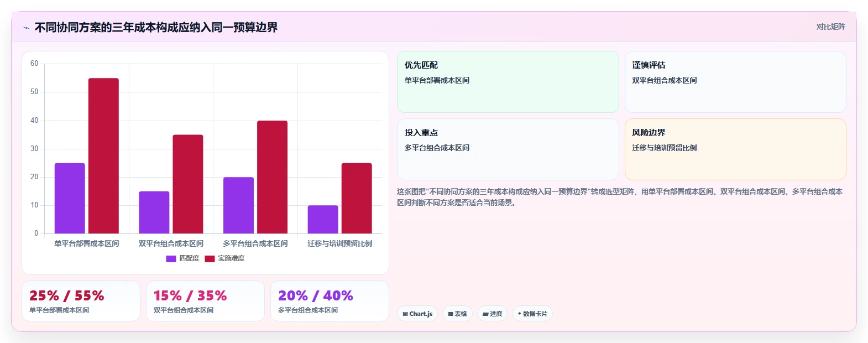Click the axis label 迁移与培训预留比例
Screen dimensions: 868x343
point(340,243)
